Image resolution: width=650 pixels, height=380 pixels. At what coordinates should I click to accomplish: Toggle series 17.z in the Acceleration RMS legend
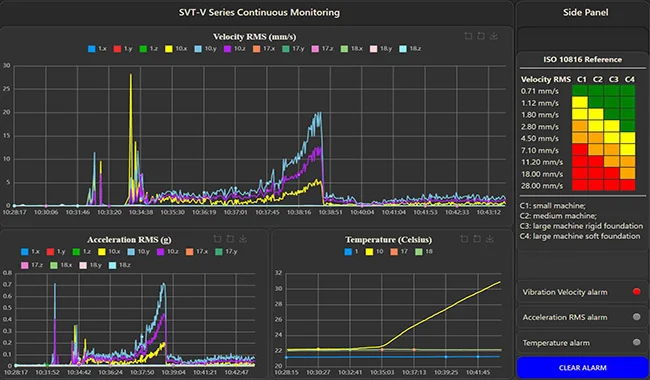[x=32, y=265]
